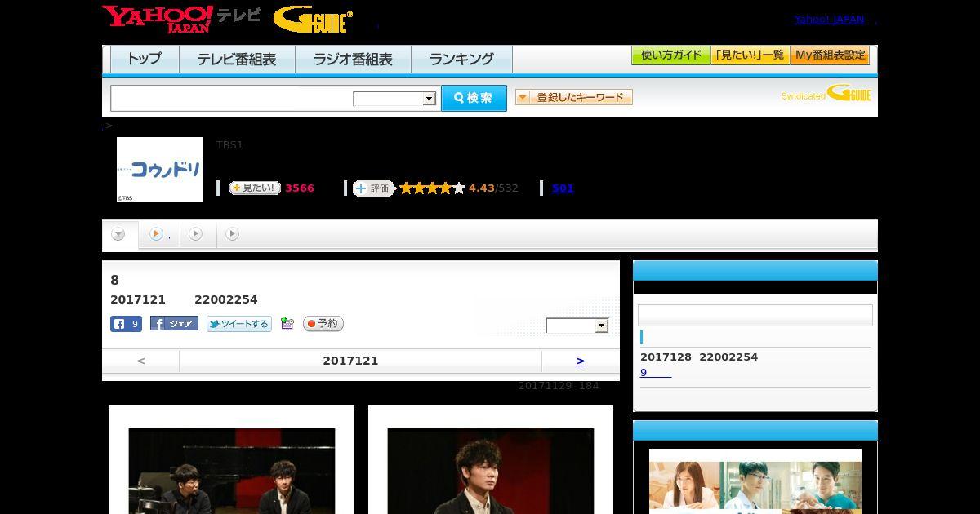Go to previous date with < arrow
Viewport: 980px width, 514px height.
coord(140,361)
